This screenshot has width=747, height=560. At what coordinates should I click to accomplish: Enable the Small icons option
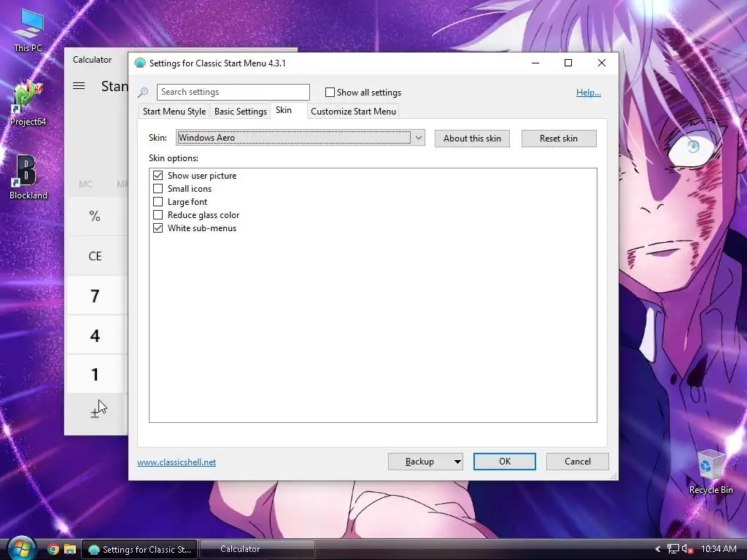pos(158,189)
